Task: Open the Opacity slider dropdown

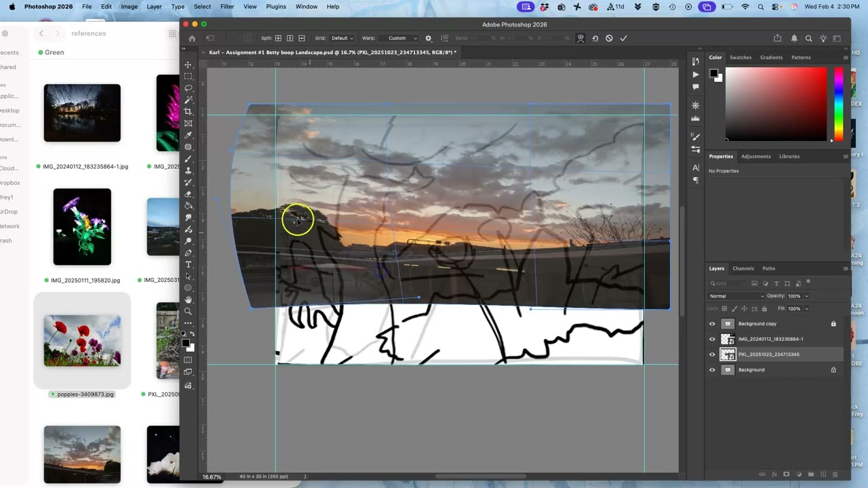Action: pos(806,296)
